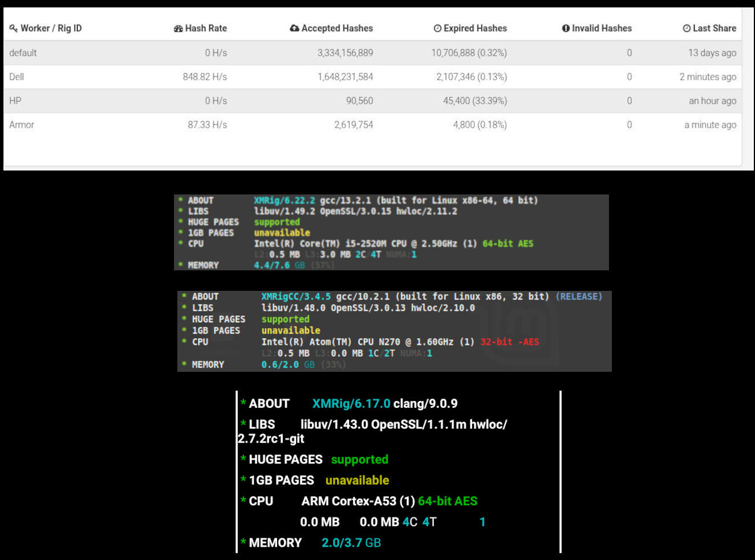Click last share 'an hour ago'

point(712,101)
